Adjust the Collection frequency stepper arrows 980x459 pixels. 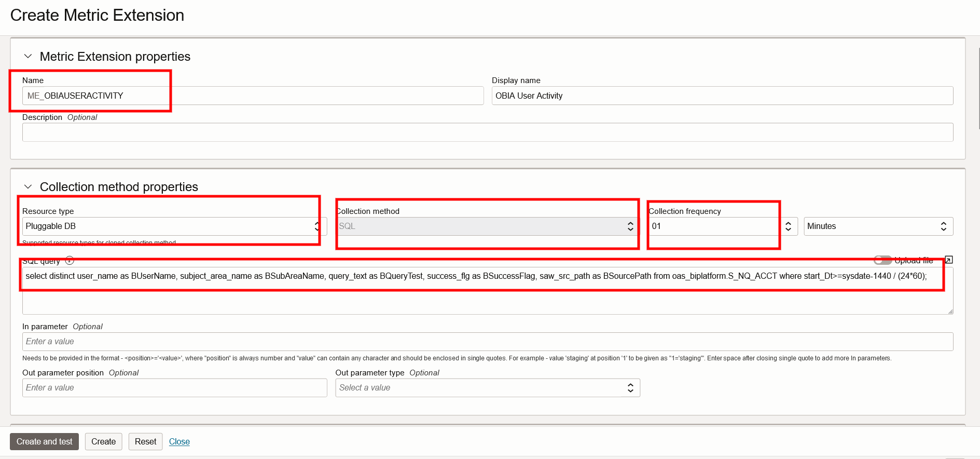pos(788,226)
